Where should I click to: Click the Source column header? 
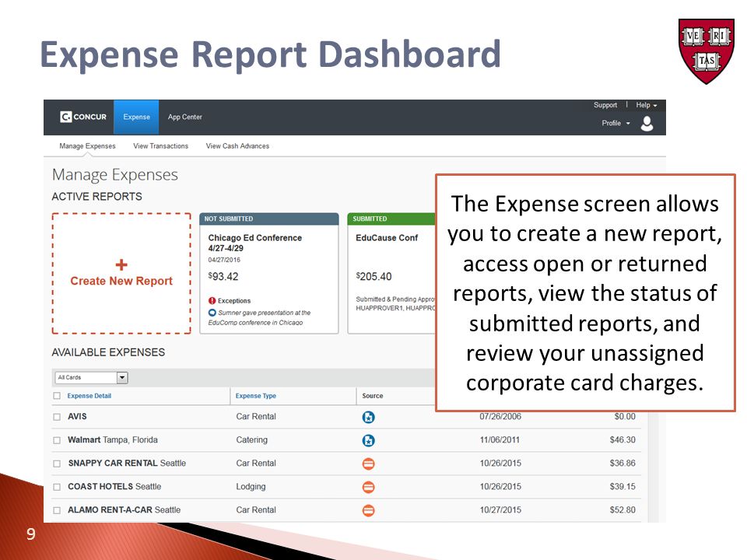point(373,396)
